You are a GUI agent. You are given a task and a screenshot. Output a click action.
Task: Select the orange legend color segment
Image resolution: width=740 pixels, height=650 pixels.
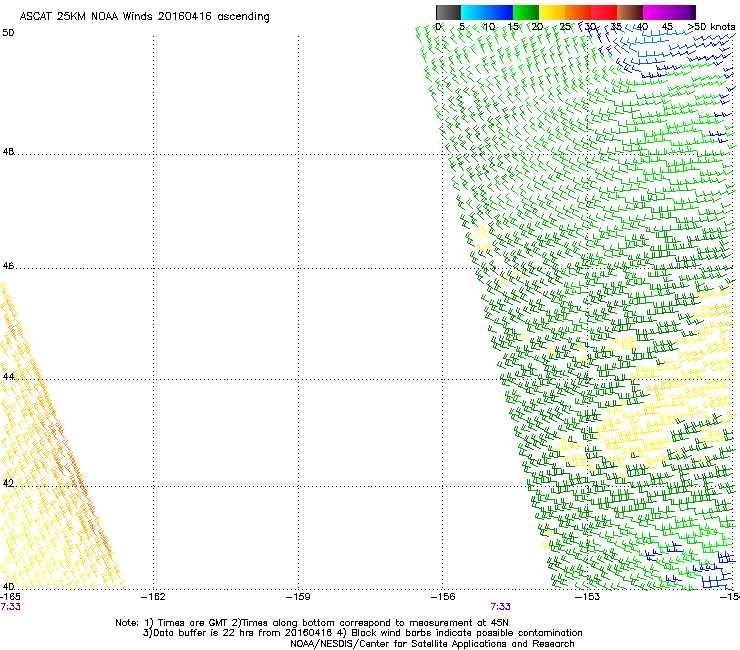point(578,12)
